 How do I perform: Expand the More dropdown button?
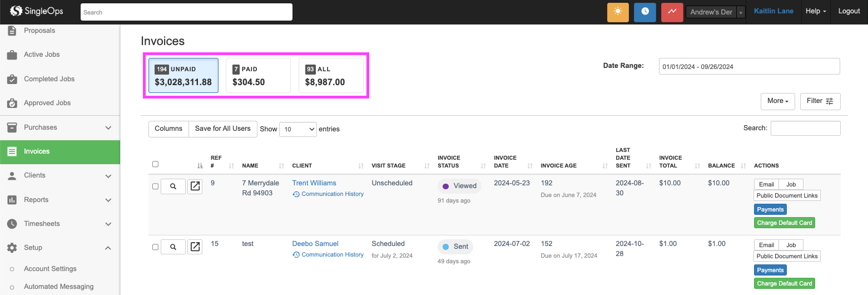777,101
